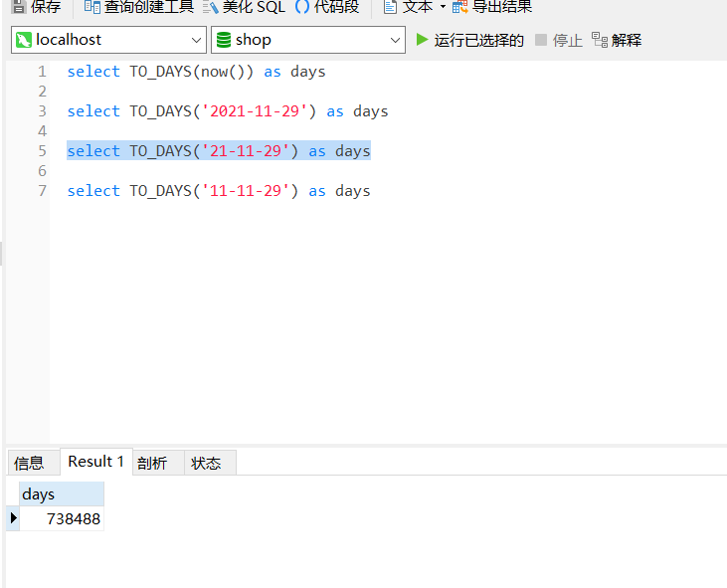
Task: Click the Text (文本) toolbar button
Action: 409,7
